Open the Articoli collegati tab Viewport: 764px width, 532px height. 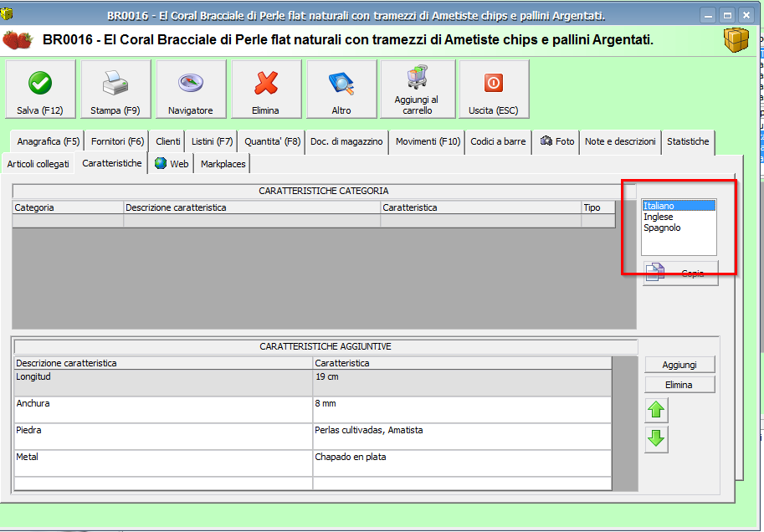pyautogui.click(x=38, y=164)
